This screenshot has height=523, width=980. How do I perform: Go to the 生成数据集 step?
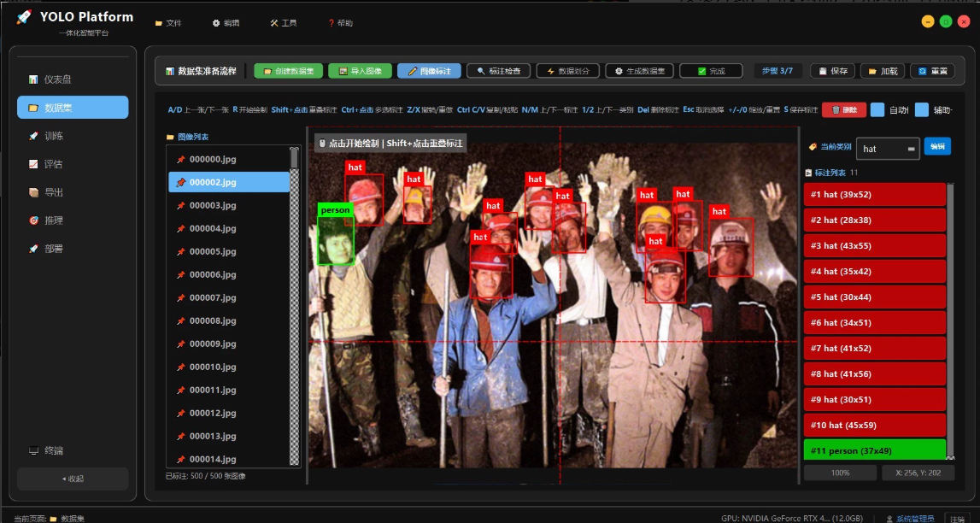tap(639, 71)
